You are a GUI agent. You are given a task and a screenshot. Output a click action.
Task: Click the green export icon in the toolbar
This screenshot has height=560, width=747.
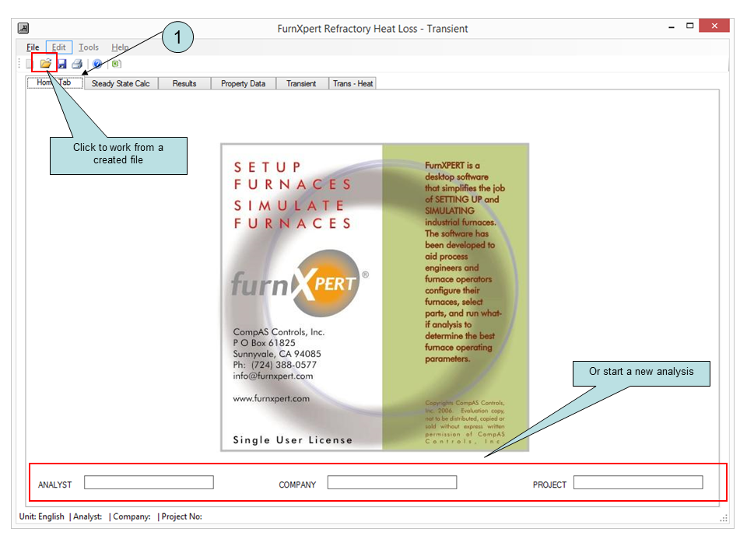(x=116, y=63)
